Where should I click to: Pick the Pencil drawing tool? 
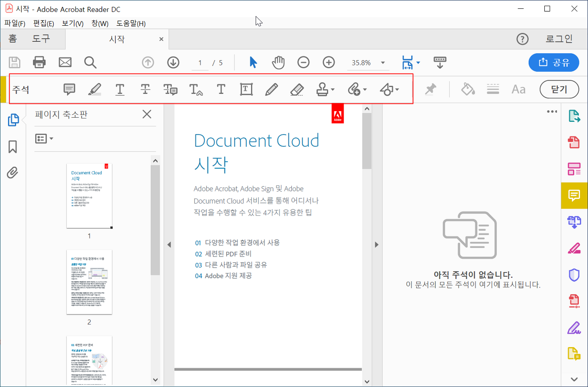tap(271, 89)
